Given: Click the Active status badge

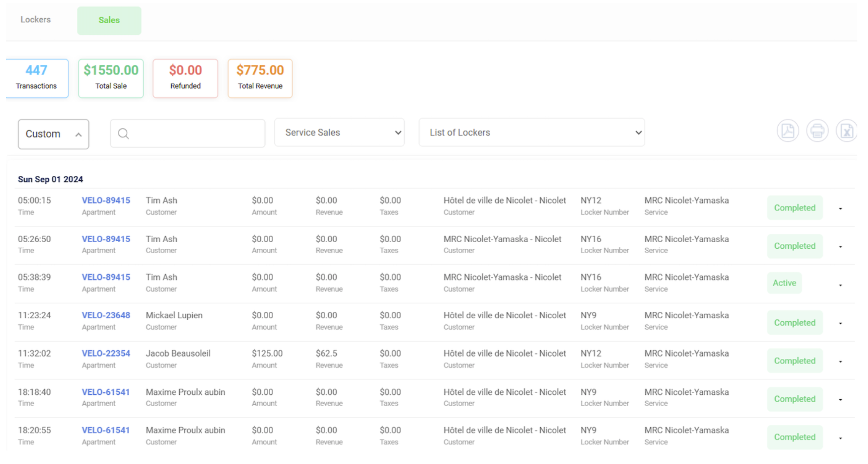Looking at the screenshot, I should point(784,283).
